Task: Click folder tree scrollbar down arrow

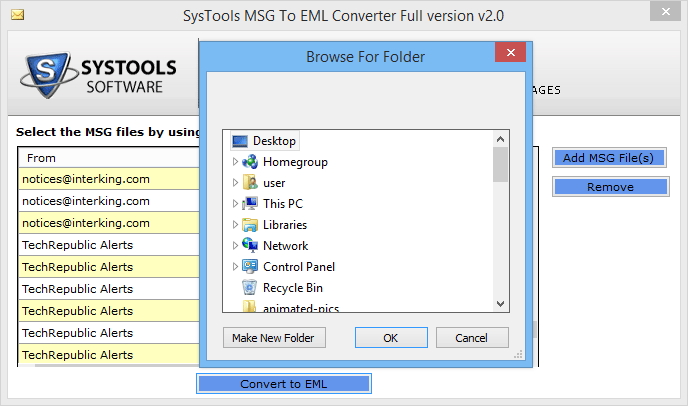Action: coord(500,304)
